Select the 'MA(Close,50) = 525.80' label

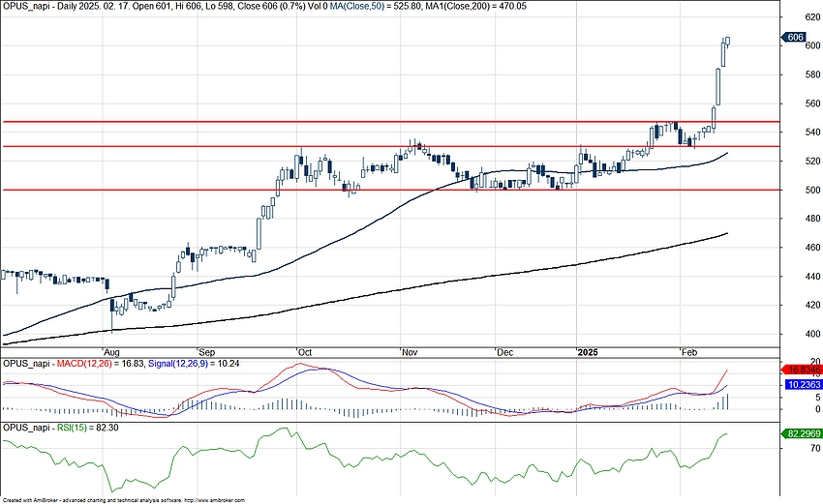375,6
